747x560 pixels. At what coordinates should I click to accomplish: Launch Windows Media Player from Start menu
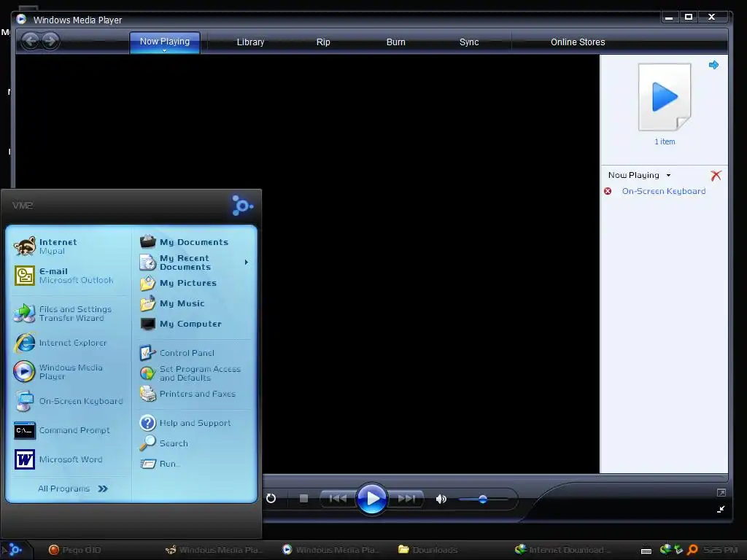pyautogui.click(x=69, y=372)
